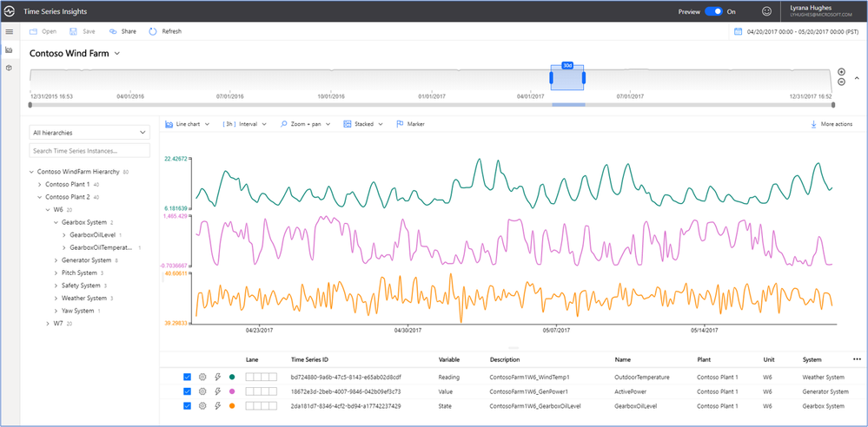The image size is (868, 427).
Task: Click lane selector boxes for OutdoorTemperature
Action: click(x=261, y=377)
